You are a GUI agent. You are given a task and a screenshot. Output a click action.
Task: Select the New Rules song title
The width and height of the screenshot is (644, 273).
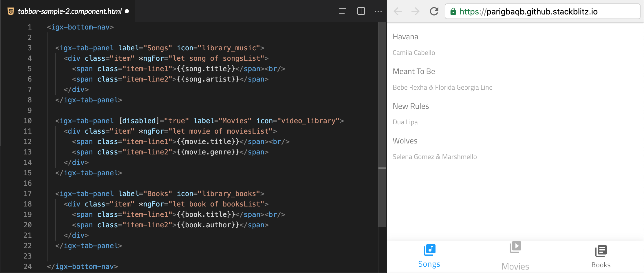click(411, 106)
